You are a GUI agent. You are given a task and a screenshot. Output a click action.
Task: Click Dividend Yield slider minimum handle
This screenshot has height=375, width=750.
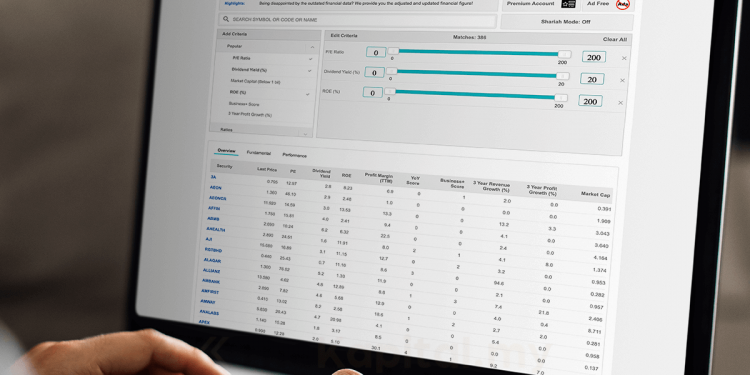[392, 71]
